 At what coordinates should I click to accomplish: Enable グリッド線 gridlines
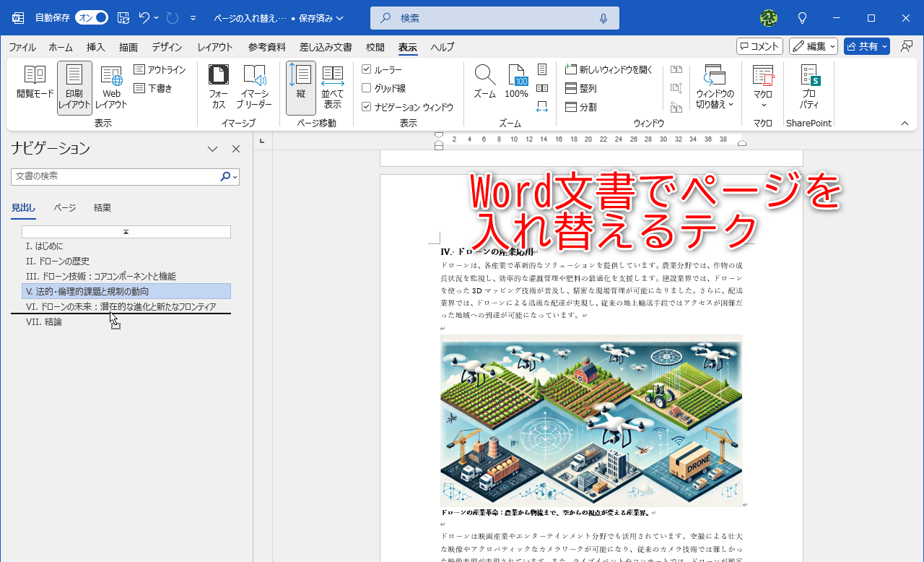coord(367,87)
